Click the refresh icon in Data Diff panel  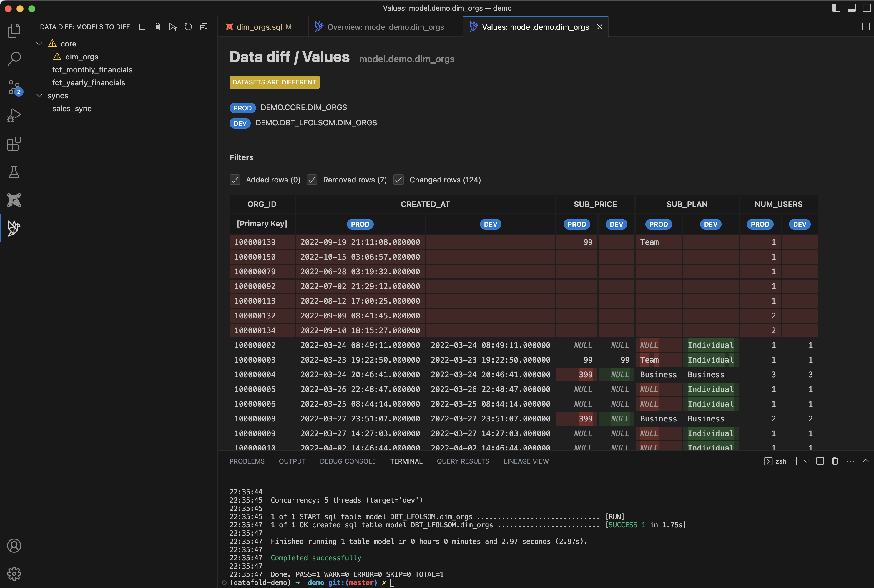188,26
